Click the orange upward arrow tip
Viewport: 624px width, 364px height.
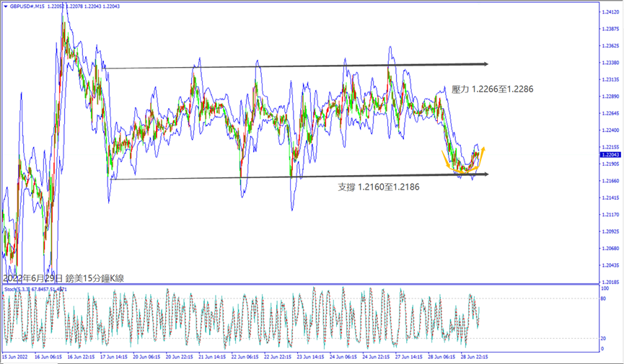click(483, 148)
